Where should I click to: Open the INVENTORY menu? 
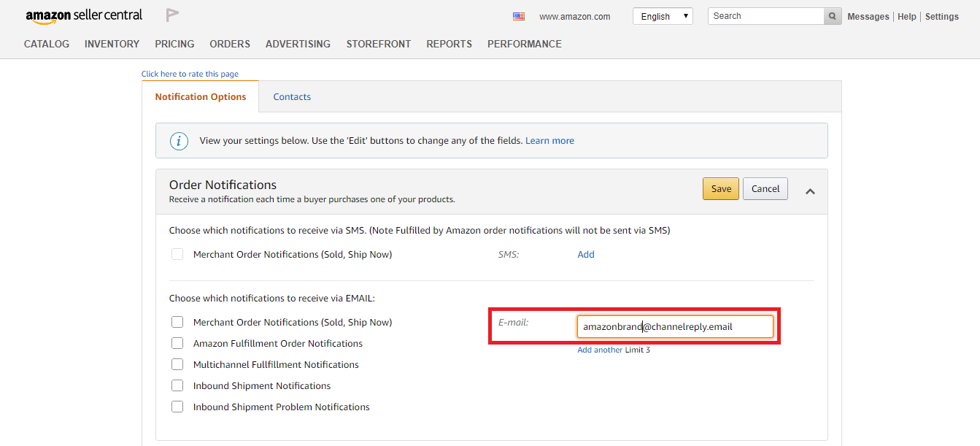112,44
